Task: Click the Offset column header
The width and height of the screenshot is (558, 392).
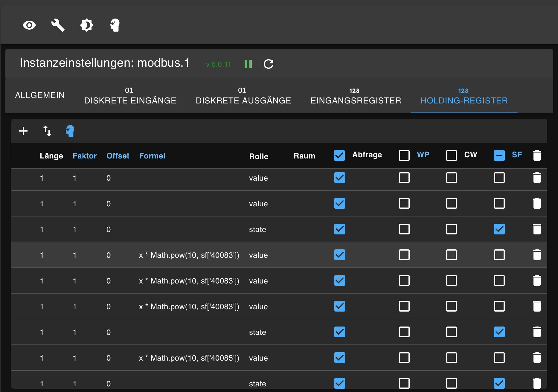Action: pos(118,156)
